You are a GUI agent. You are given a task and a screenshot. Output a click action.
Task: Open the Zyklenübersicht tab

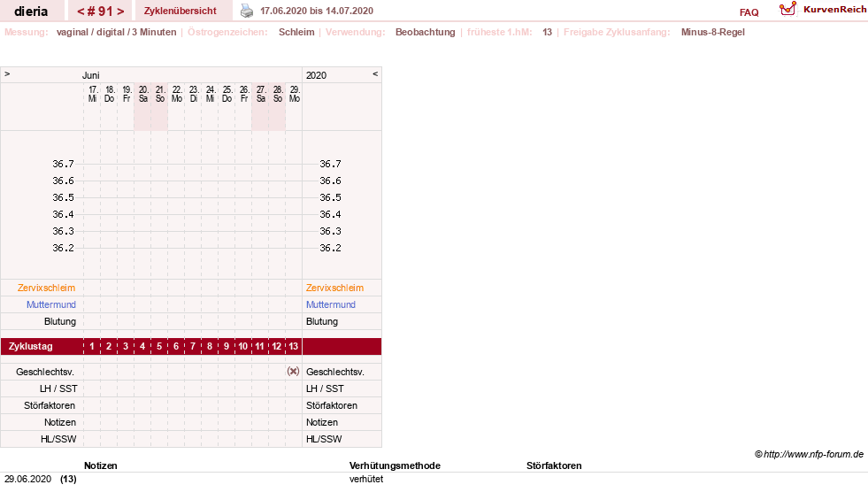tap(181, 11)
